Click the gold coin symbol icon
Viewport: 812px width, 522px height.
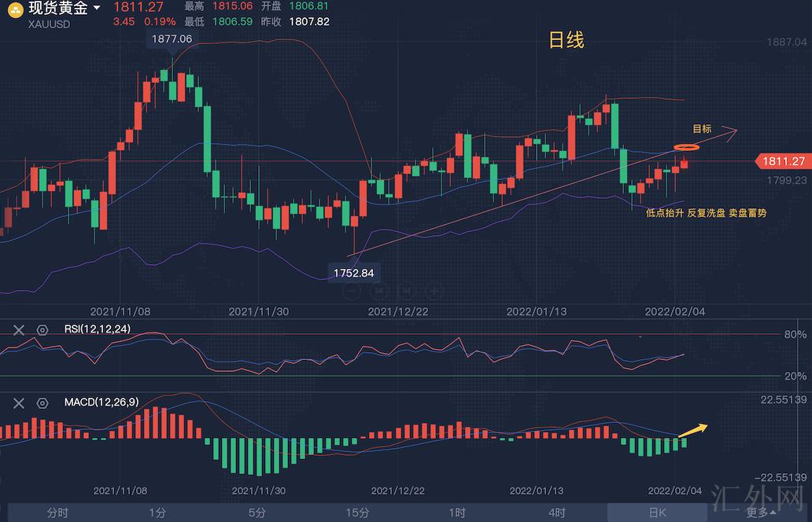pyautogui.click(x=14, y=9)
